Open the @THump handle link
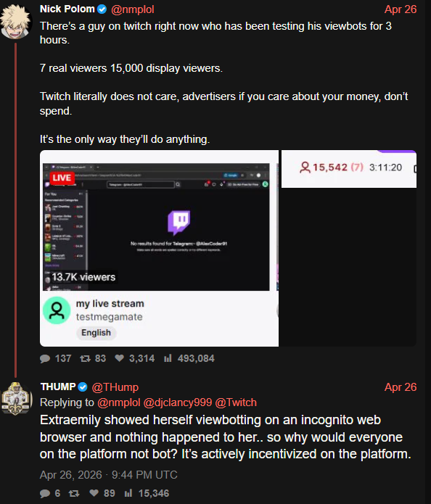This screenshot has width=431, height=504. 115,387
